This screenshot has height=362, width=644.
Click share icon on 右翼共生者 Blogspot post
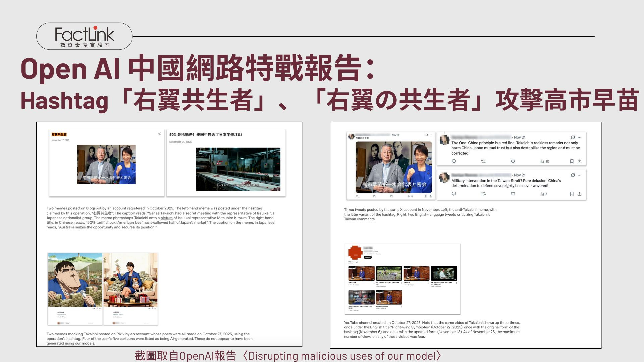click(x=159, y=134)
